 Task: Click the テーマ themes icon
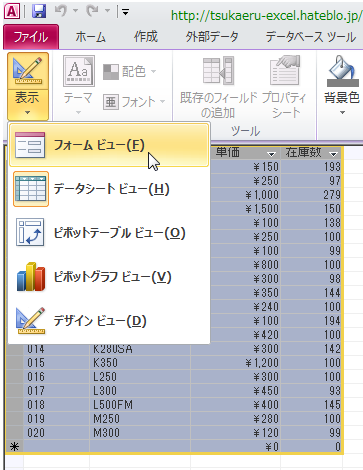tap(79, 71)
